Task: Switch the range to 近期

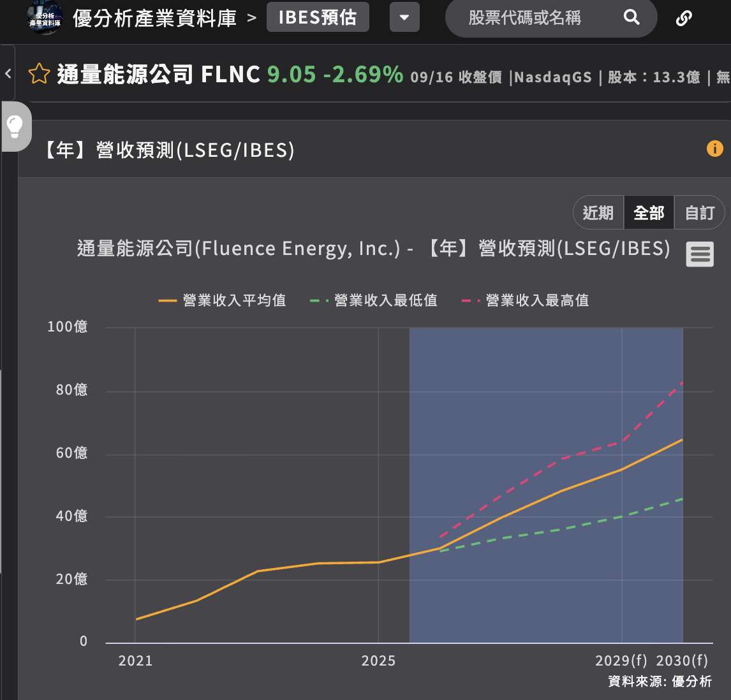Action: [x=598, y=212]
